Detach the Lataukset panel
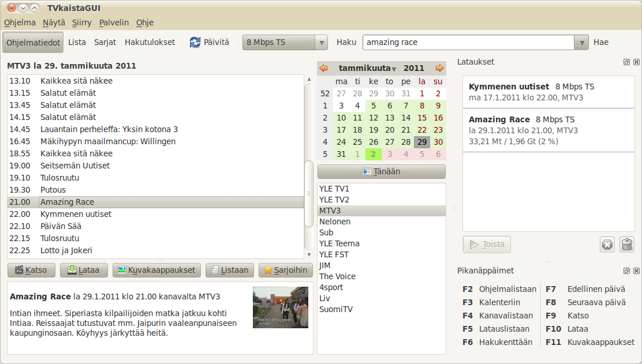The width and height of the screenshot is (642, 364). (626, 62)
